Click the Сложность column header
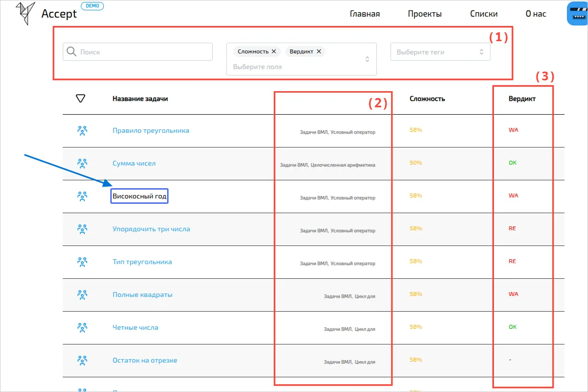 point(427,98)
